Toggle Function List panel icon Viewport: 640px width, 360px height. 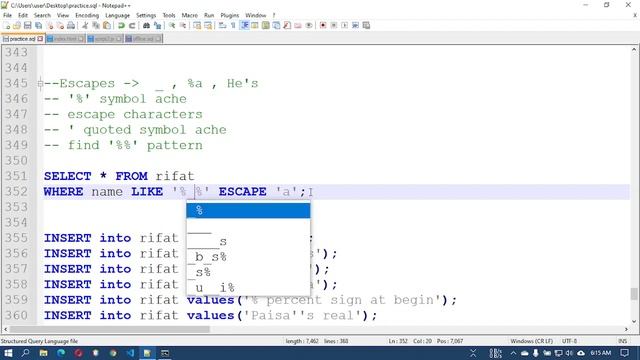(x=287, y=25)
